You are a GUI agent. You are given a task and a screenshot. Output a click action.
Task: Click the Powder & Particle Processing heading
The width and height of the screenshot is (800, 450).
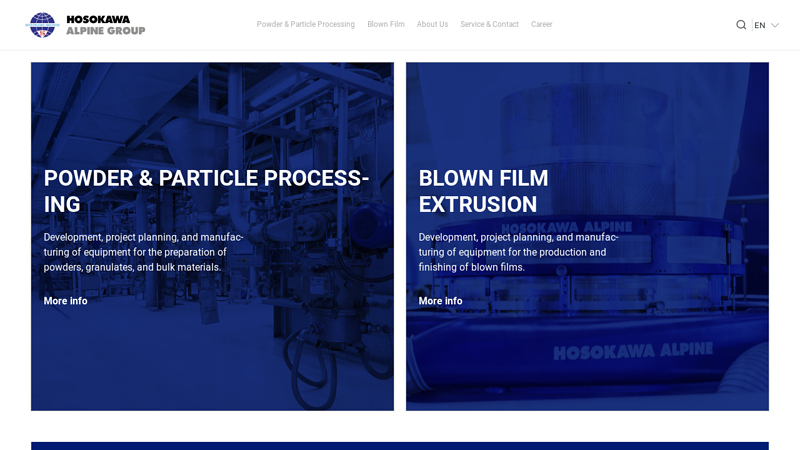[x=206, y=191]
